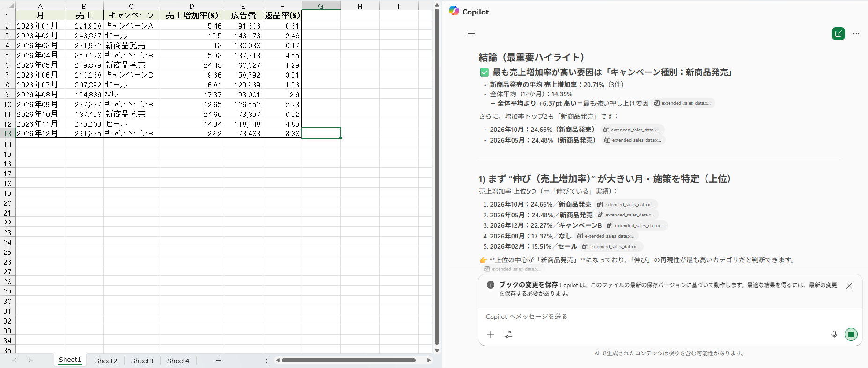Image resolution: width=868 pixels, height=368 pixels.
Task: Type in the Copilot message field
Action: click(655, 317)
